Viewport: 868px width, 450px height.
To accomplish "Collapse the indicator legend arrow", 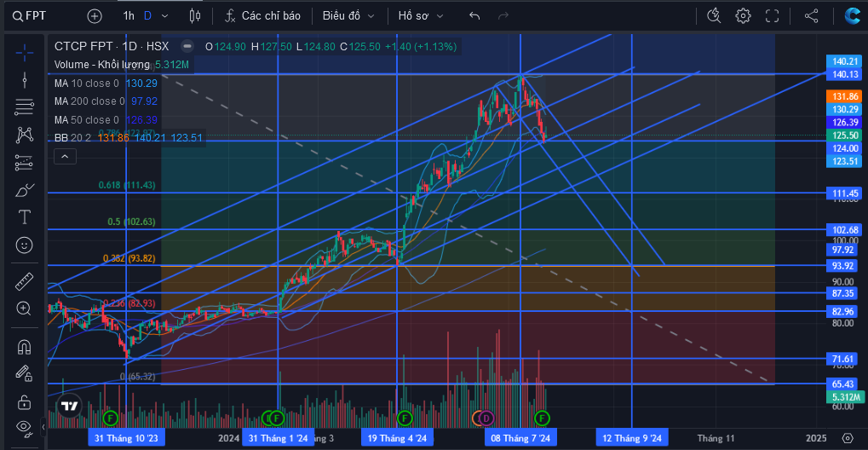I will tap(65, 157).
